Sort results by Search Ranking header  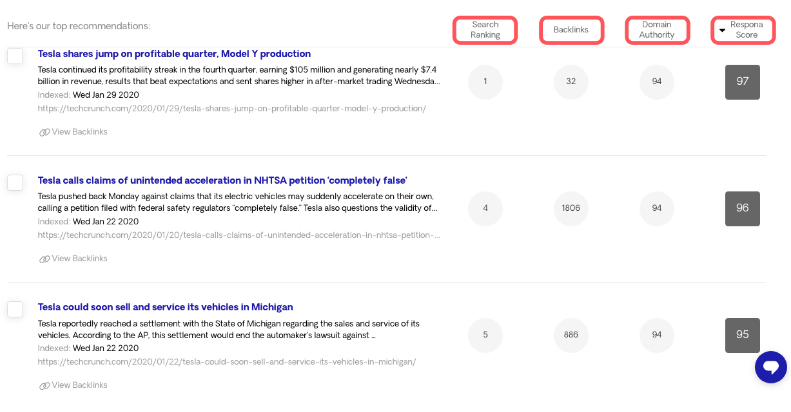click(485, 30)
